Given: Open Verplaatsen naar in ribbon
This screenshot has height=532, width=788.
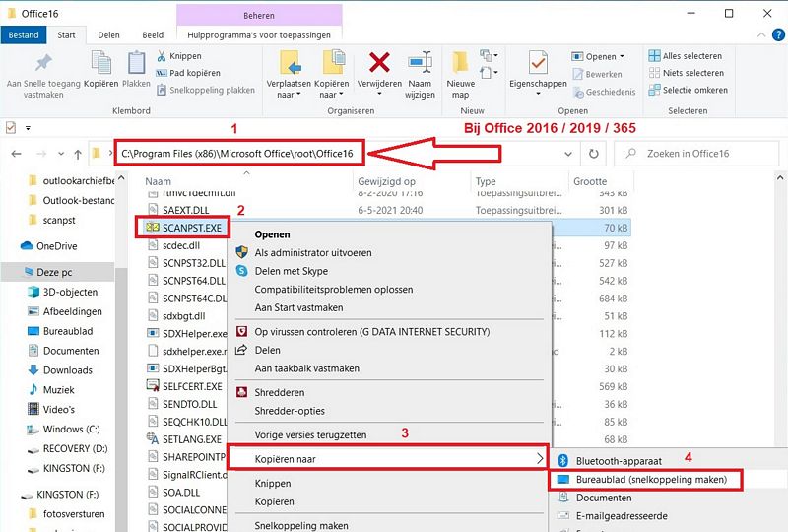Looking at the screenshot, I should click(289, 75).
